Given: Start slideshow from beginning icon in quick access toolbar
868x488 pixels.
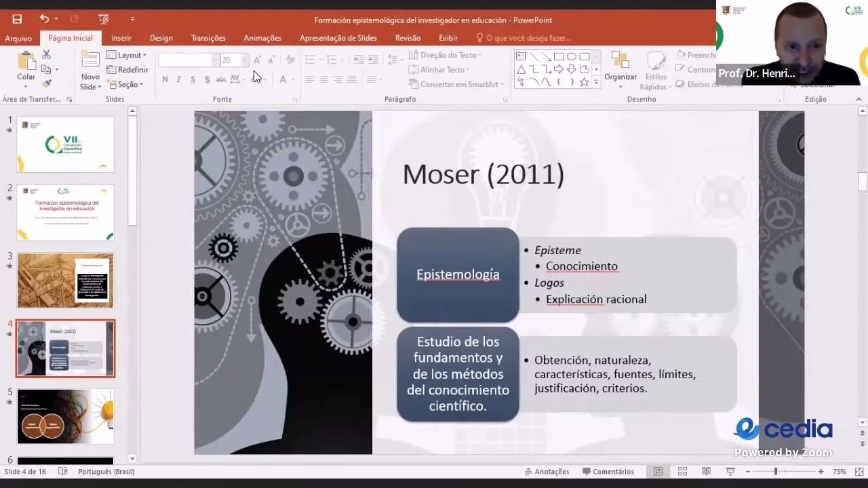Looking at the screenshot, I should coord(103,20).
